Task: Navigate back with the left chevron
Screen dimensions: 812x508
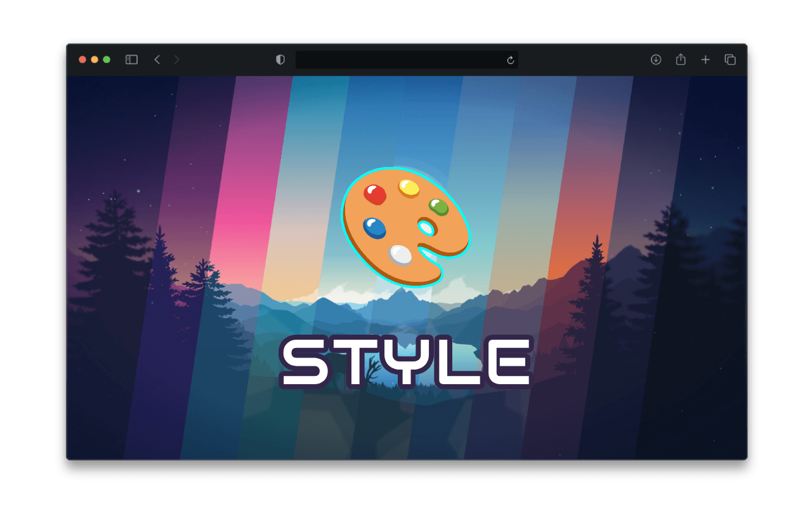Action: (x=157, y=59)
